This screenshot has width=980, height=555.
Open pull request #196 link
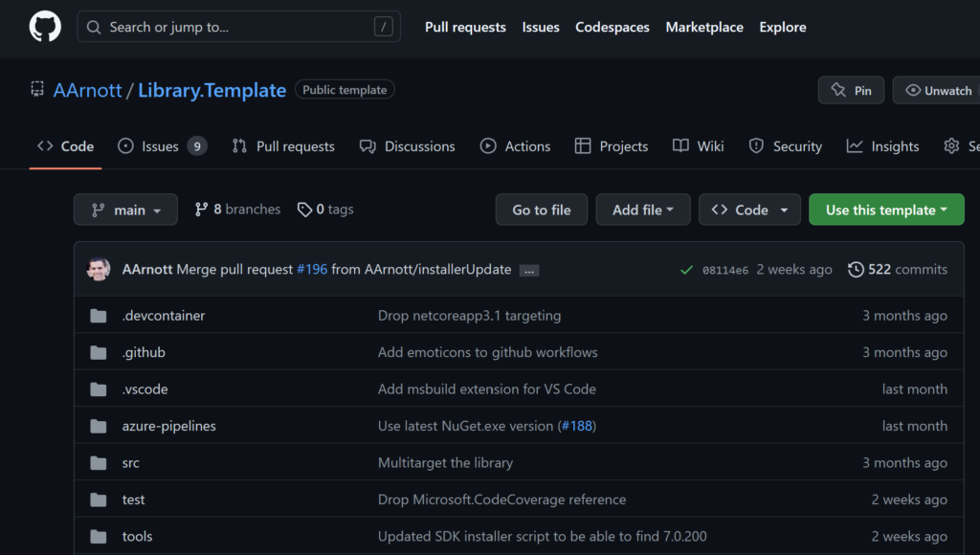click(x=312, y=269)
